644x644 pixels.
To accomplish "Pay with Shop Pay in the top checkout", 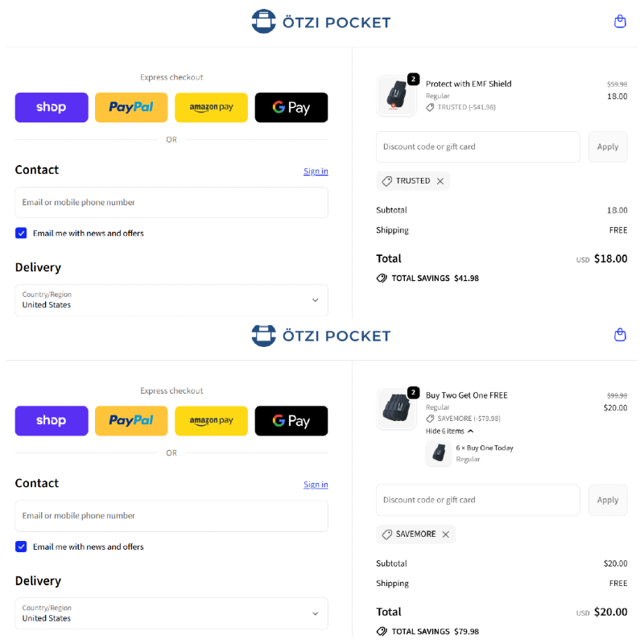I will click(52, 107).
